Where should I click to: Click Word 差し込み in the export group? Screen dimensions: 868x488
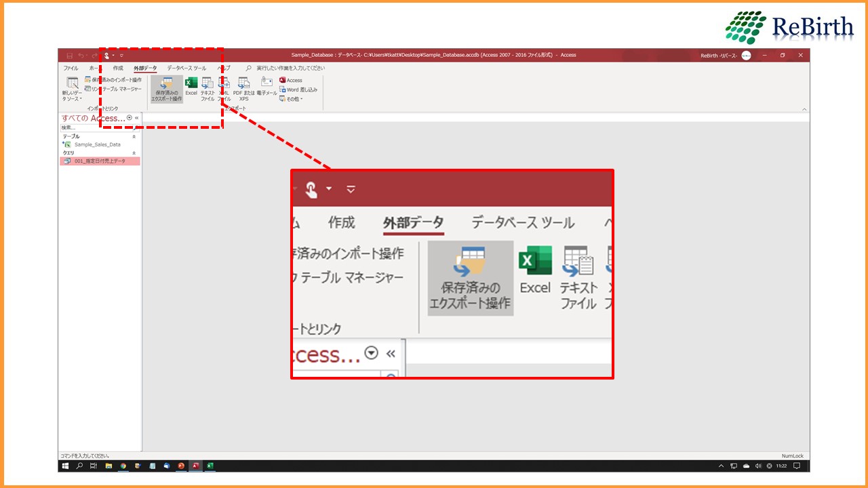298,89
